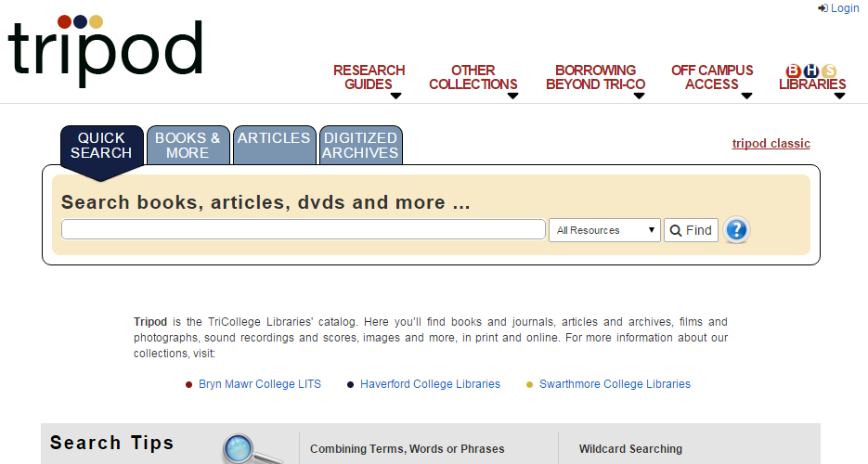This screenshot has width=868, height=464.
Task: Click the login arrow icon
Action: 823,7
